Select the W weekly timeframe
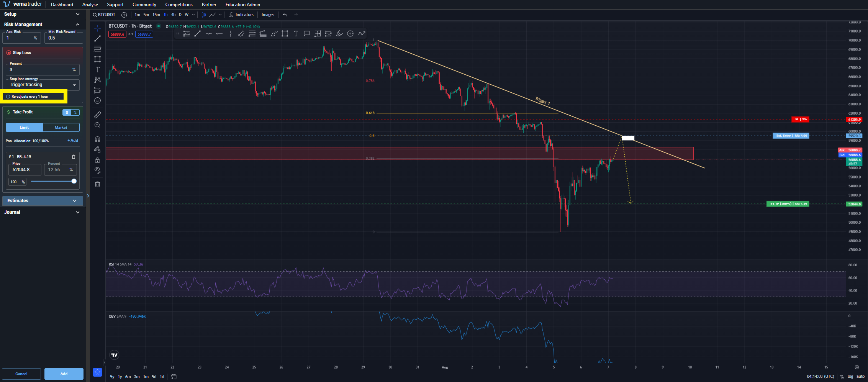868x382 pixels. [x=187, y=15]
